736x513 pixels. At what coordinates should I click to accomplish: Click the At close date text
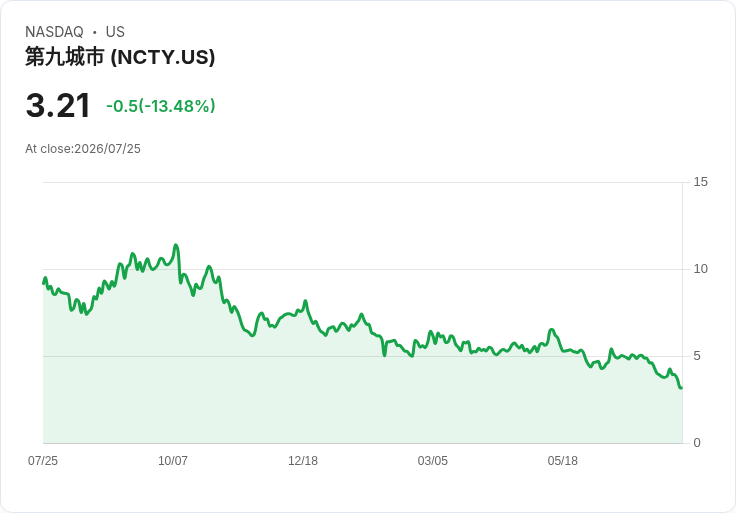[x=83, y=149]
